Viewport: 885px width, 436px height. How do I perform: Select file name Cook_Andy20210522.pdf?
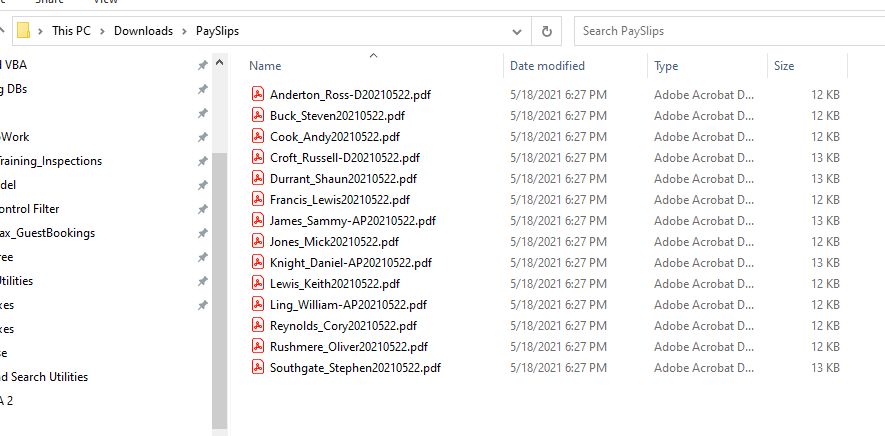335,137
